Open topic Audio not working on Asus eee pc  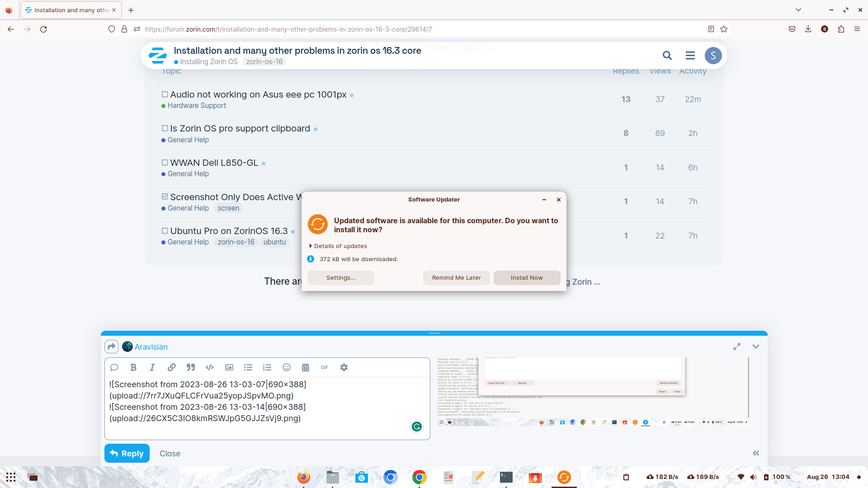258,94
